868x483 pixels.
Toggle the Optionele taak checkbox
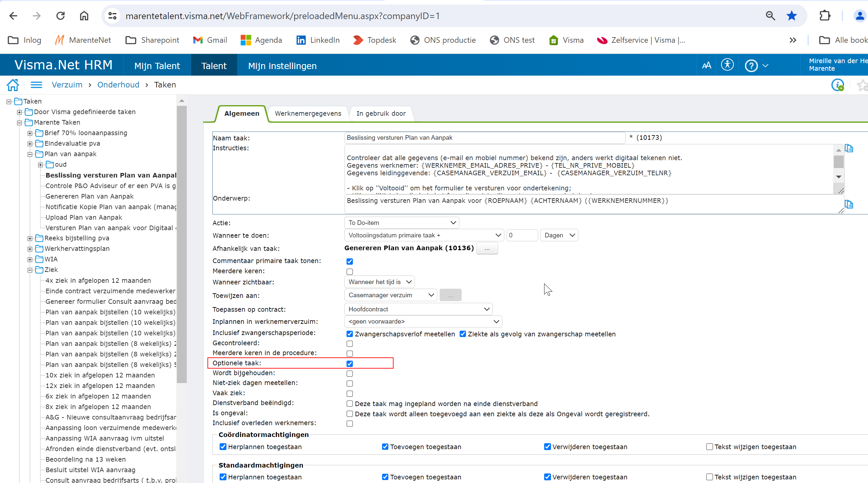[x=350, y=364]
